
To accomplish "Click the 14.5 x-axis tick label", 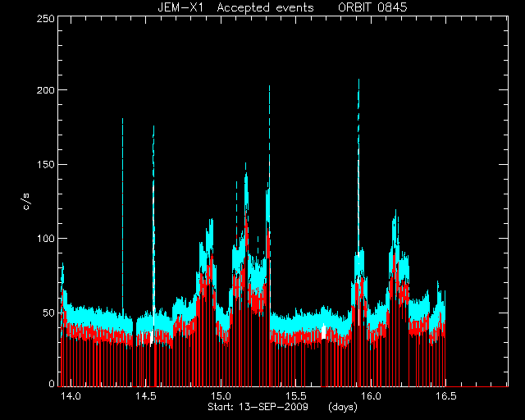I will (146, 396).
